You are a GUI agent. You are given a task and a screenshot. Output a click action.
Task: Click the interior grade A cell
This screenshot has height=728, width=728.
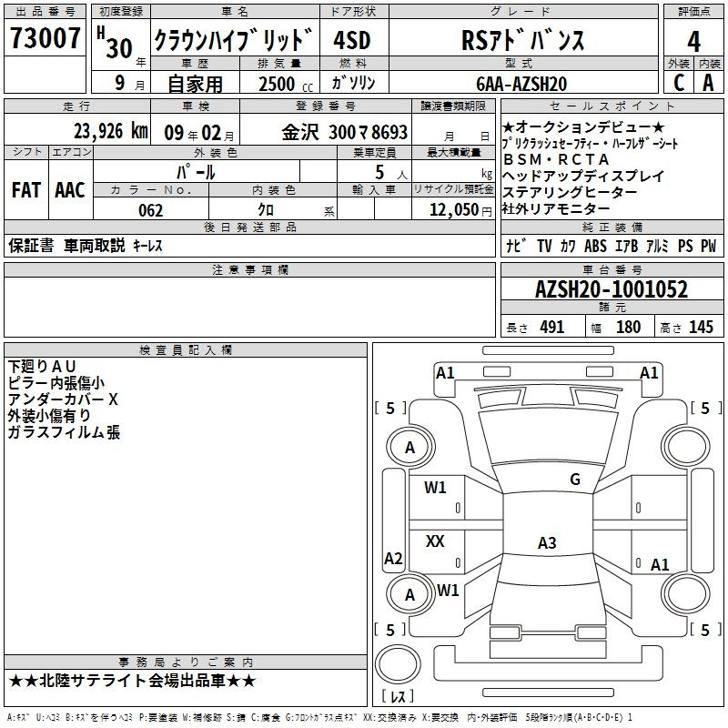[x=708, y=82]
